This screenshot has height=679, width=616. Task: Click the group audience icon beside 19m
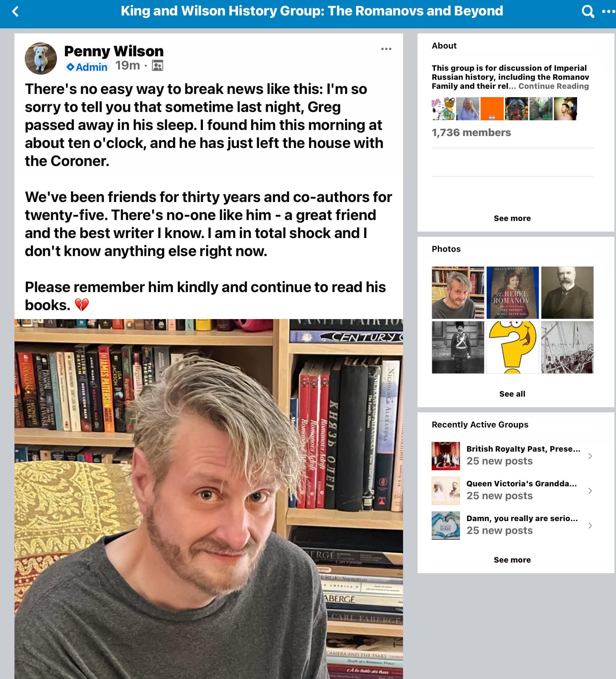click(157, 65)
